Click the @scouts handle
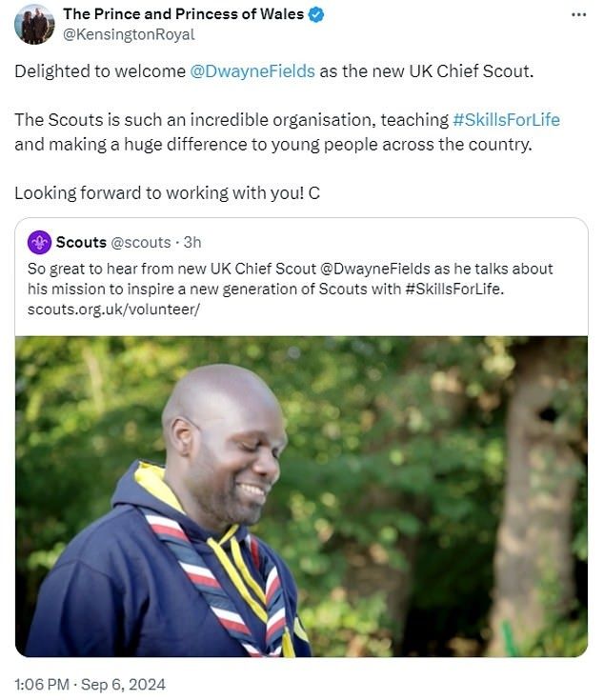The height and width of the screenshot is (700, 604). pos(142,242)
